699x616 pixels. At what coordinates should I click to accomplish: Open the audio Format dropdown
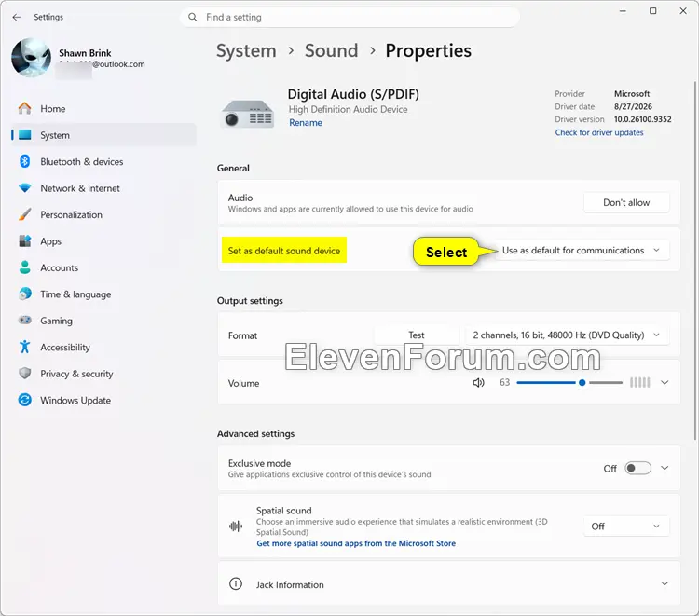click(x=567, y=335)
